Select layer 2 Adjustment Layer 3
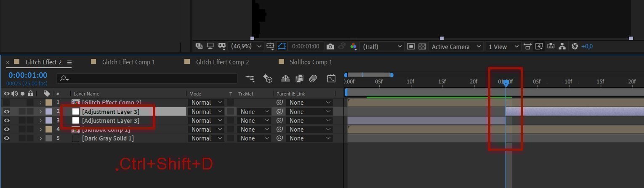The height and width of the screenshot is (188, 644). point(110,111)
